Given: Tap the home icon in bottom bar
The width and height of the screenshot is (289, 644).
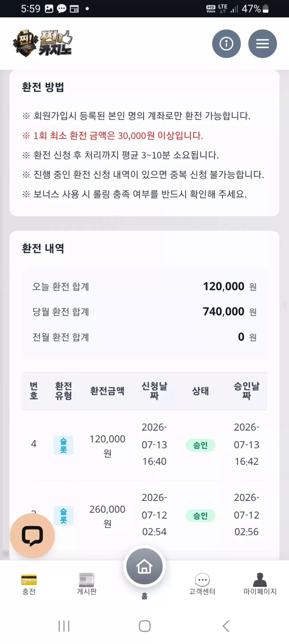Looking at the screenshot, I should click(144, 567).
